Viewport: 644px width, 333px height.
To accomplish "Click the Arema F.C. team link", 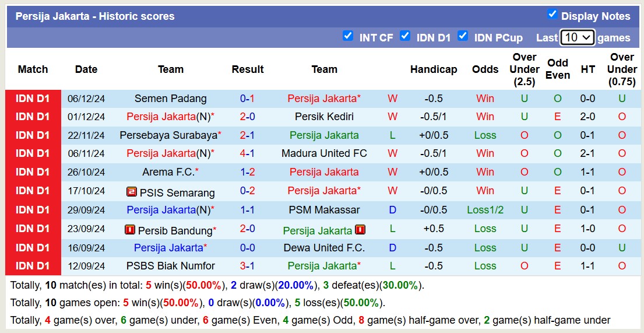I will click(168, 172).
